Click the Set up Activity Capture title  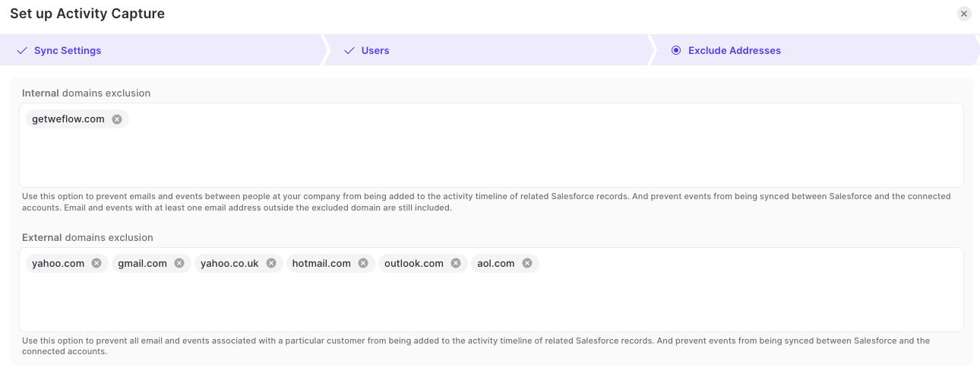click(x=87, y=14)
